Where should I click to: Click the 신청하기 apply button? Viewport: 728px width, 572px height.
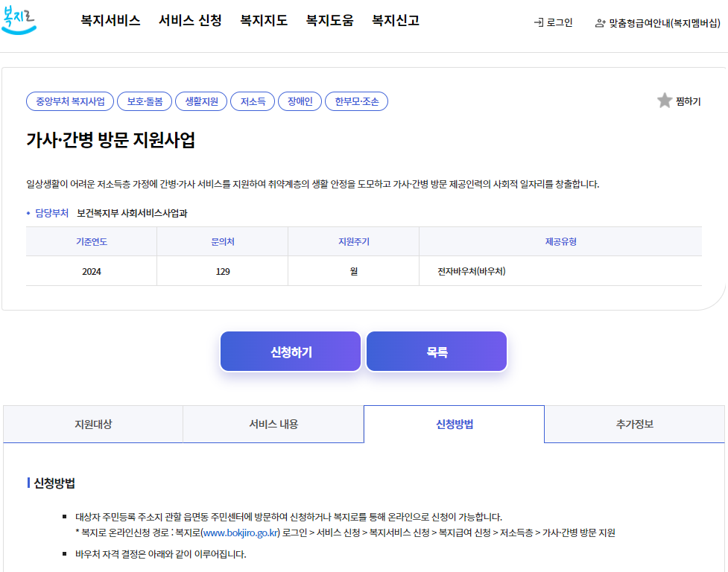(x=290, y=351)
